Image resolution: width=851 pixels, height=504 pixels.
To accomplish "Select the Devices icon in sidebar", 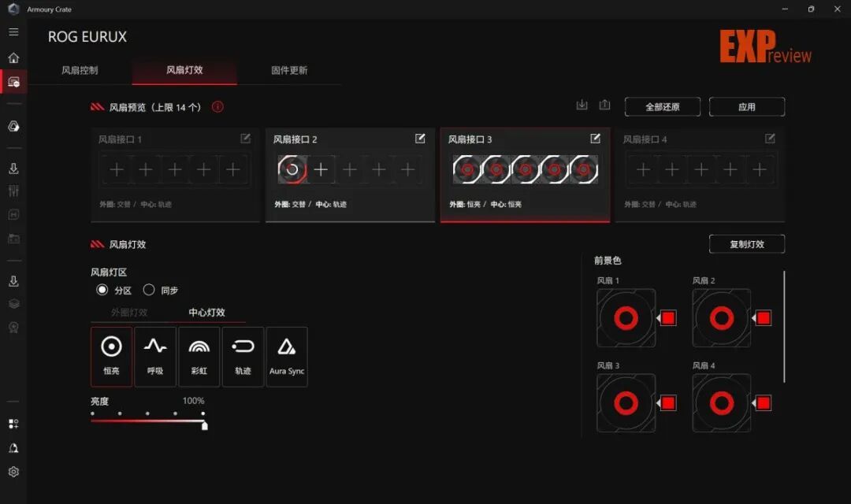I will (13, 82).
